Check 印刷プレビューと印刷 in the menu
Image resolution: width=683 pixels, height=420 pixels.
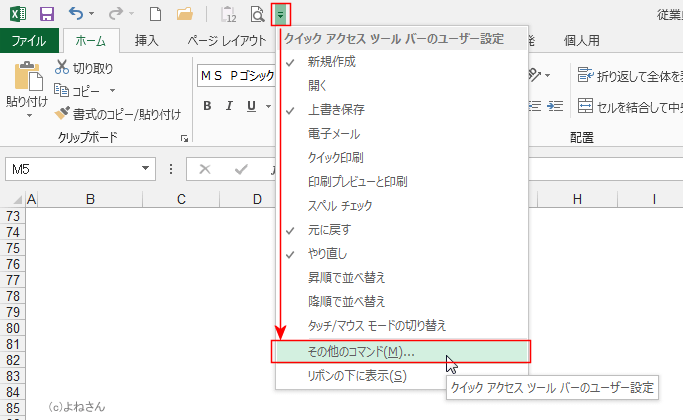coord(402,182)
